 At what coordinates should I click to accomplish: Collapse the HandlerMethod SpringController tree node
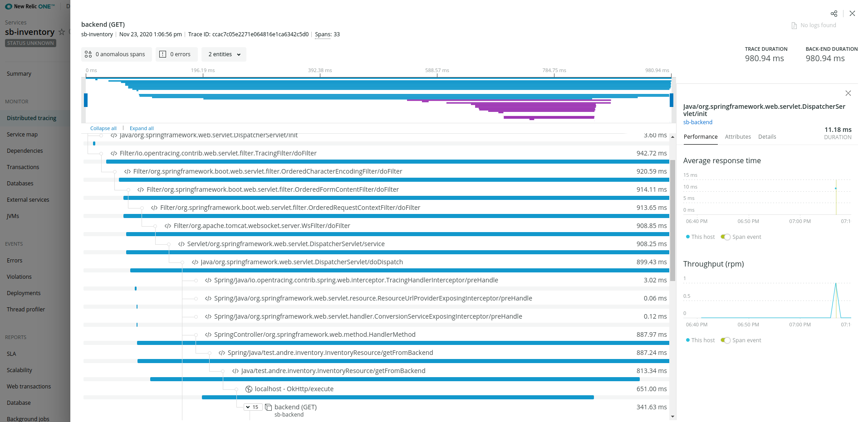(196, 335)
